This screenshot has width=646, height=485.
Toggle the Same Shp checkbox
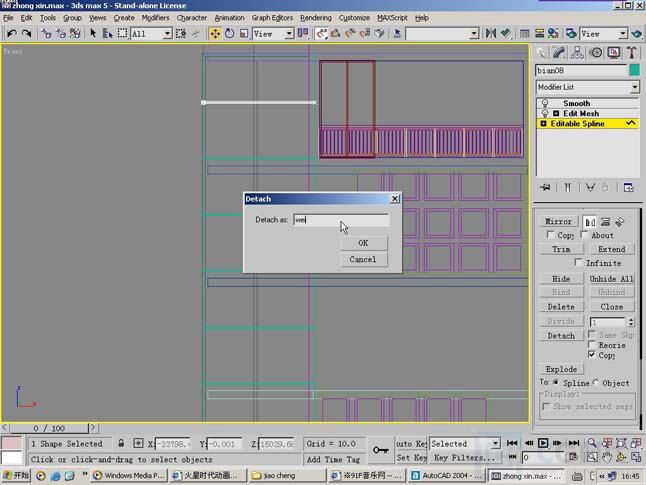pos(592,334)
